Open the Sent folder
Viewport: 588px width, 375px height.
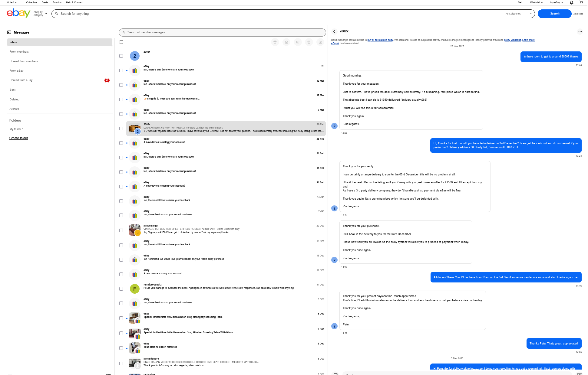(x=12, y=90)
